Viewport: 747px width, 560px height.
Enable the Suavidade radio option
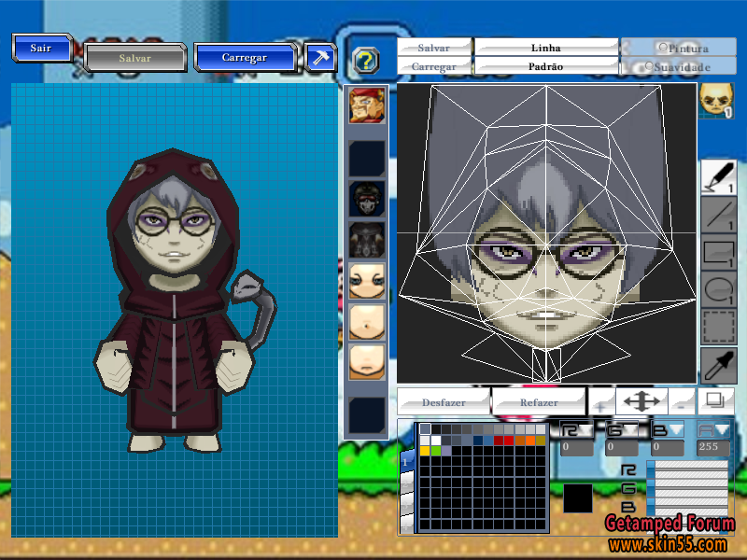pos(648,65)
